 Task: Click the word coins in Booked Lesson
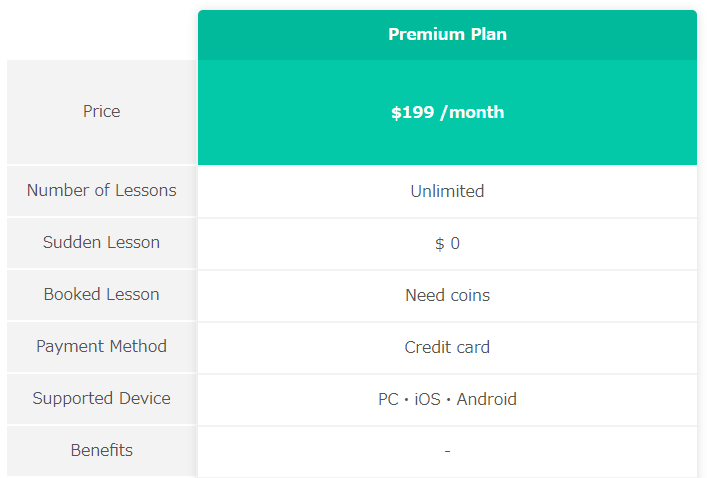470,295
